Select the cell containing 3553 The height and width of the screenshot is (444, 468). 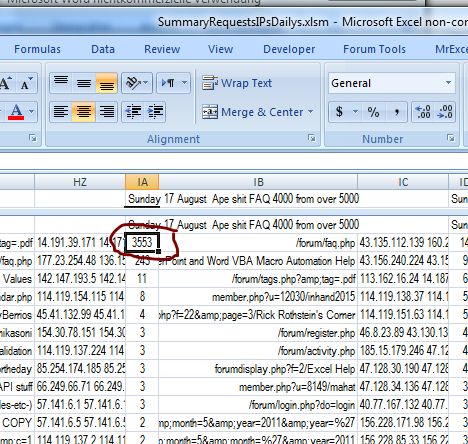click(x=142, y=242)
